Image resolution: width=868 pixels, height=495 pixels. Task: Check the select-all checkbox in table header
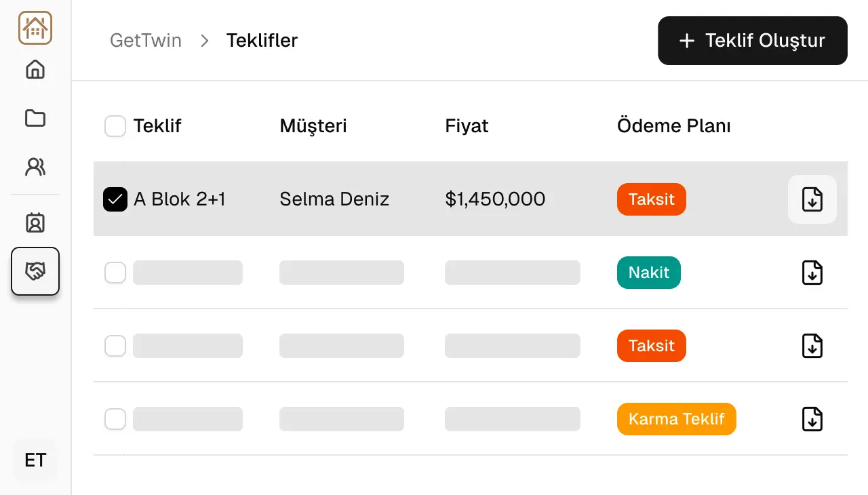pyautogui.click(x=115, y=126)
